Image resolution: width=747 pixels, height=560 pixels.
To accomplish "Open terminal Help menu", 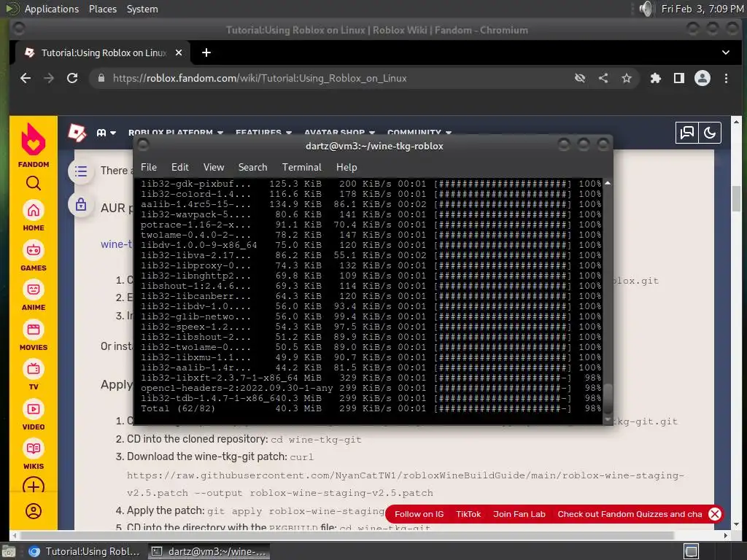I will [347, 167].
